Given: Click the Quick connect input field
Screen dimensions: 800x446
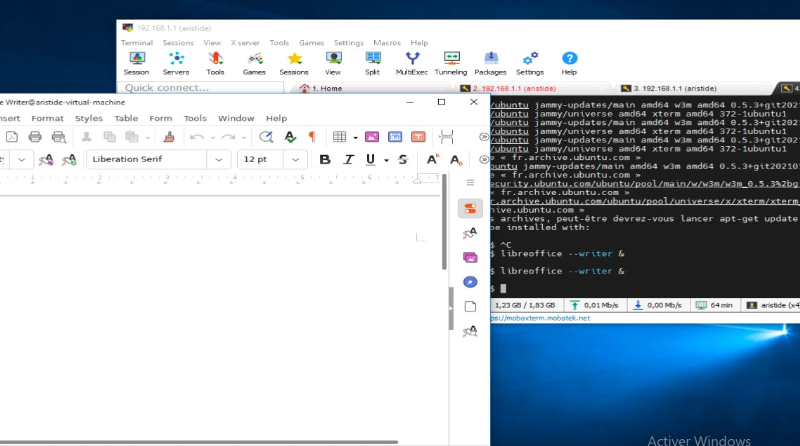Looking at the screenshot, I should click(x=200, y=88).
